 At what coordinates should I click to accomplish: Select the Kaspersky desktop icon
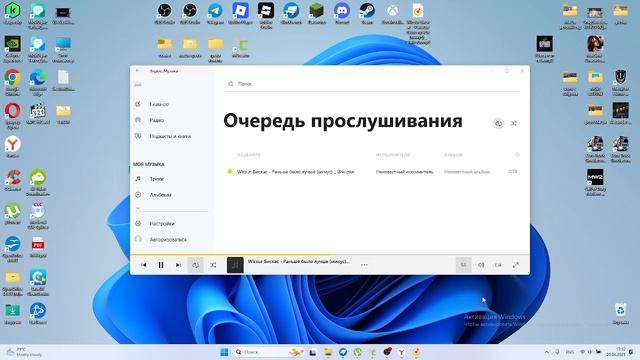[x=13, y=13]
